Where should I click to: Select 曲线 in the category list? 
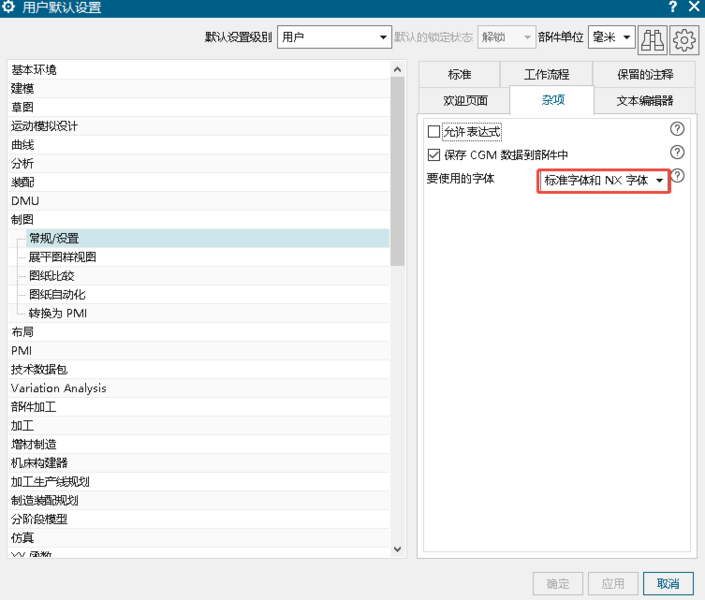point(199,145)
